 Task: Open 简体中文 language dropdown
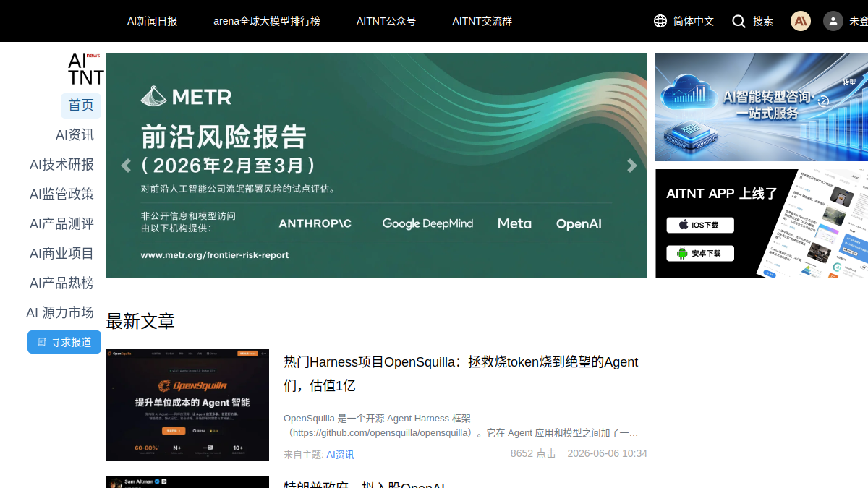pos(694,21)
